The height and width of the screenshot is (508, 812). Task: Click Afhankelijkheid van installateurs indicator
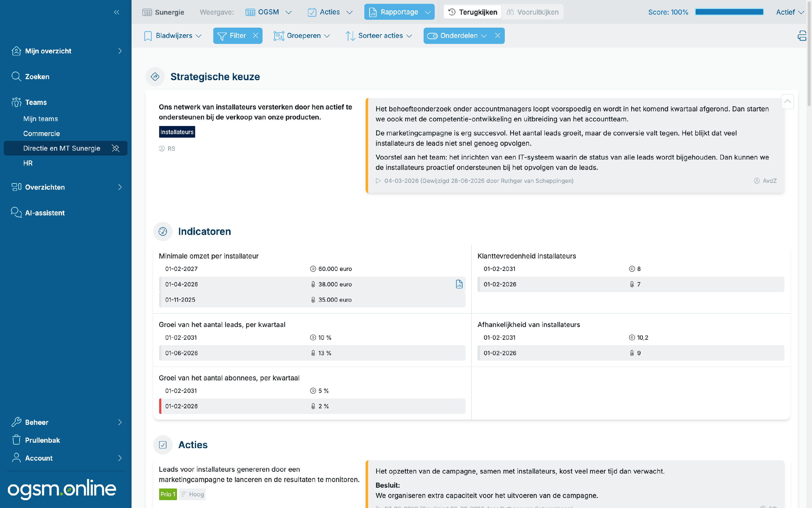point(528,325)
